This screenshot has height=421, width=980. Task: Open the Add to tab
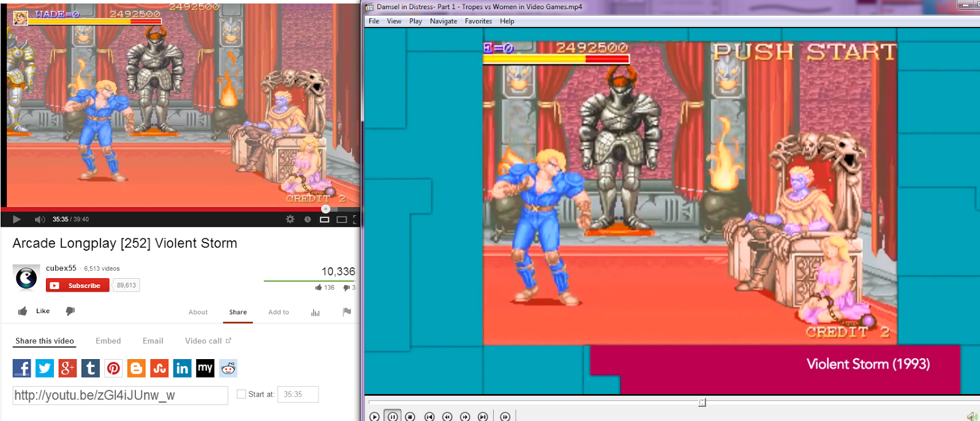pyautogui.click(x=279, y=312)
